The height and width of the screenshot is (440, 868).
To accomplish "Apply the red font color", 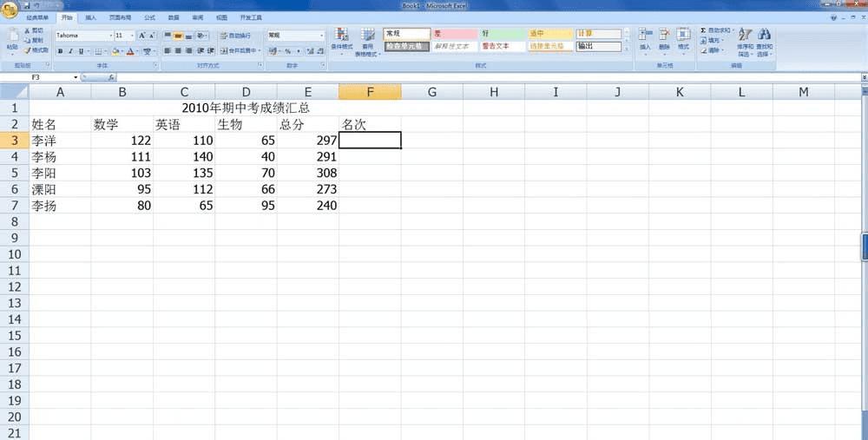I will [130, 51].
